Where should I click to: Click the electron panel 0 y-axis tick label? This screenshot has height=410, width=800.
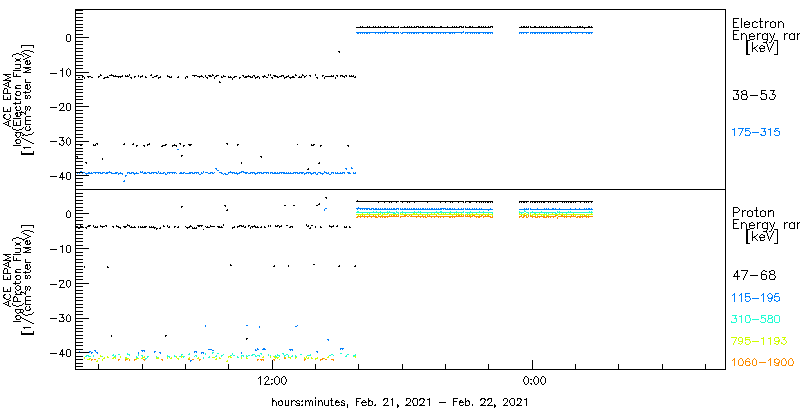(69, 37)
